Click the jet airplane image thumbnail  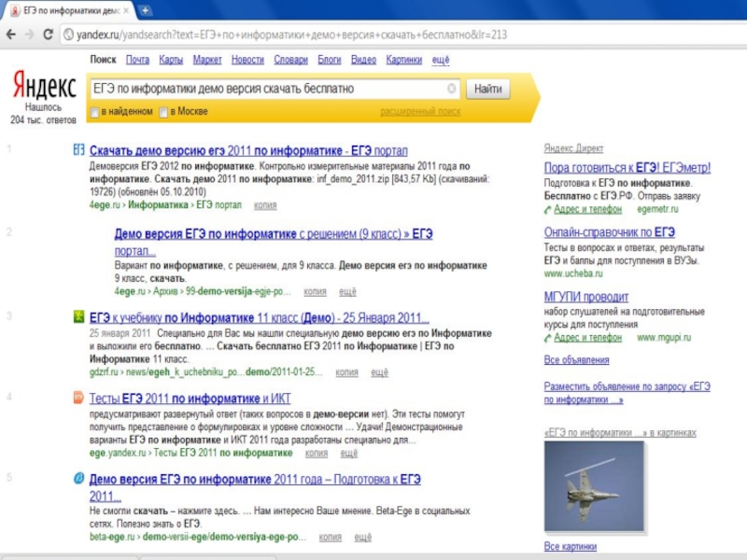[594, 485]
